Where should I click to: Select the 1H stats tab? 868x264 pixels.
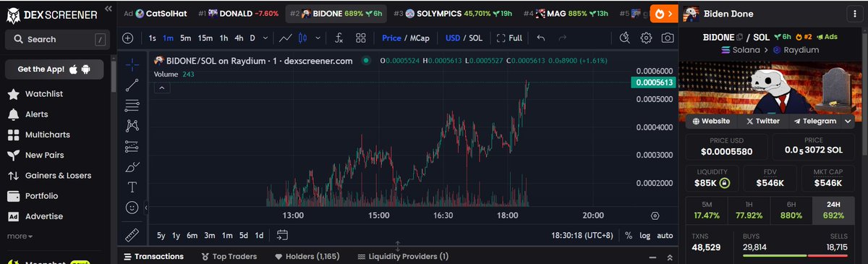749,210
